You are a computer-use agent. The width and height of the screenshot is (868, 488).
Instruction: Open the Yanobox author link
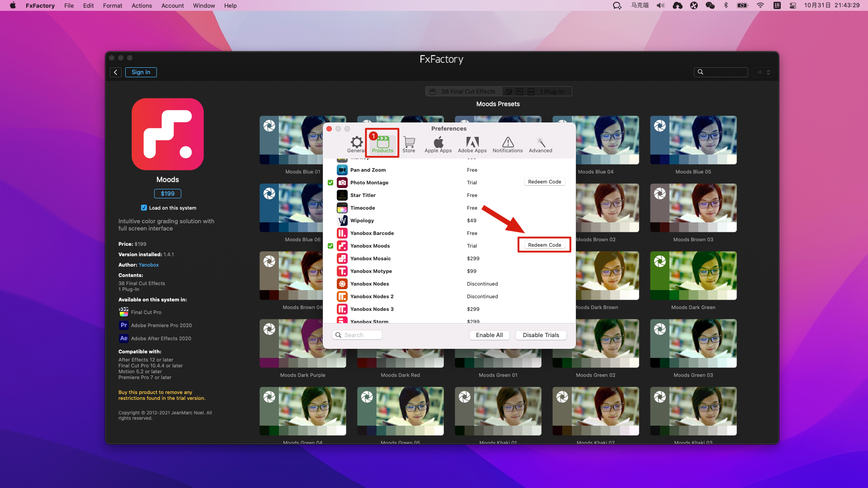(148, 265)
